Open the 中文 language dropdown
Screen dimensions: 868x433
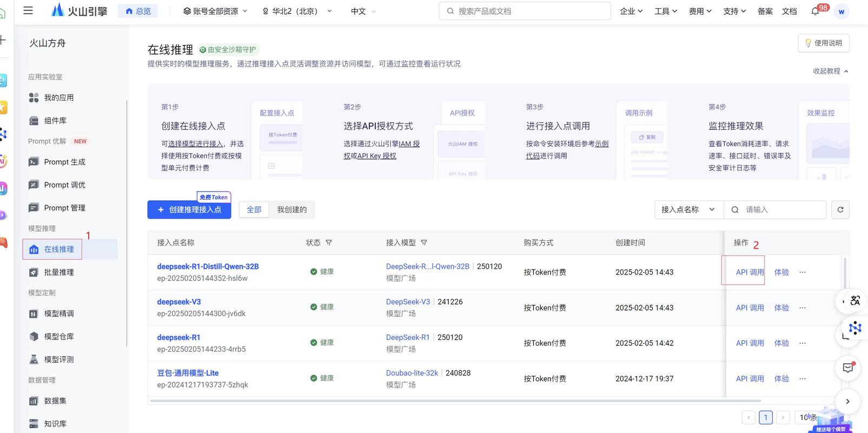(363, 11)
